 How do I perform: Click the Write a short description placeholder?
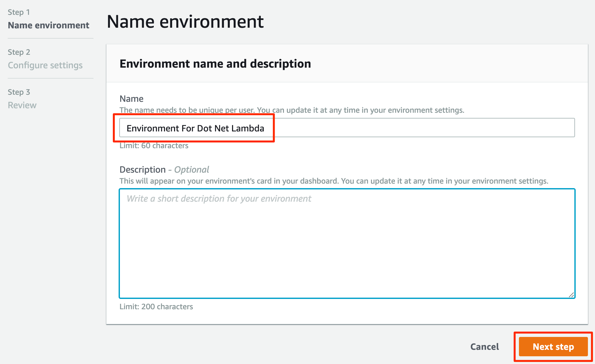[x=218, y=198]
